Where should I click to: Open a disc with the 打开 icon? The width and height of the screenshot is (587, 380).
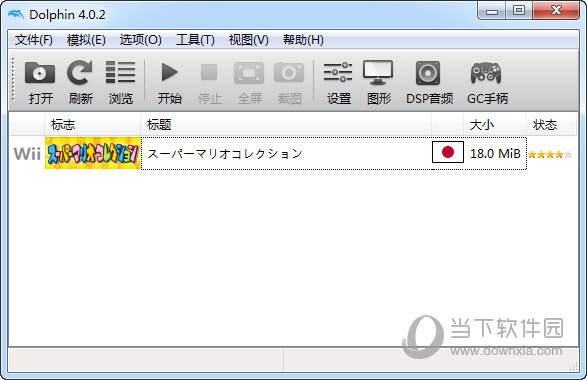coord(40,82)
